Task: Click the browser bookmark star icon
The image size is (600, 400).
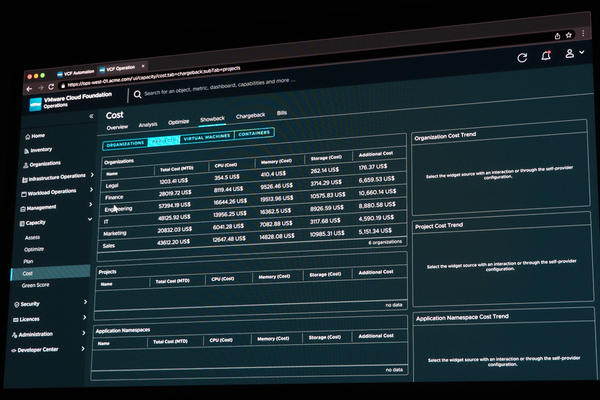Action: (x=569, y=35)
